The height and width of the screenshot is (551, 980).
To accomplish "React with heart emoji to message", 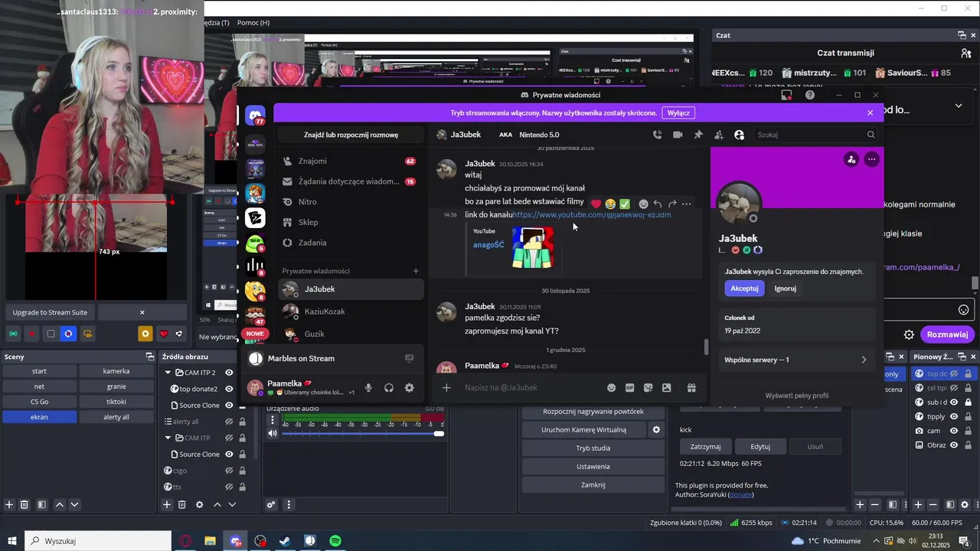I will [596, 204].
